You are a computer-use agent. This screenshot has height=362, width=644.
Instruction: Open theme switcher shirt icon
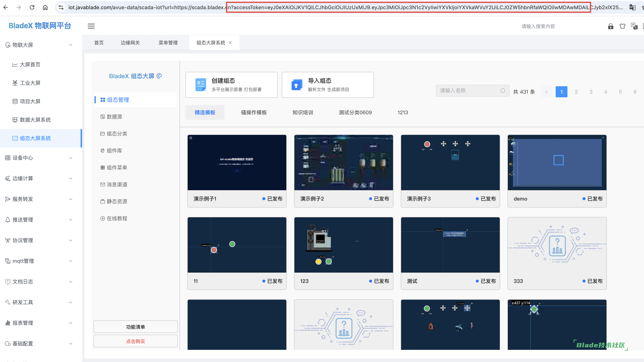pyautogui.click(x=622, y=26)
